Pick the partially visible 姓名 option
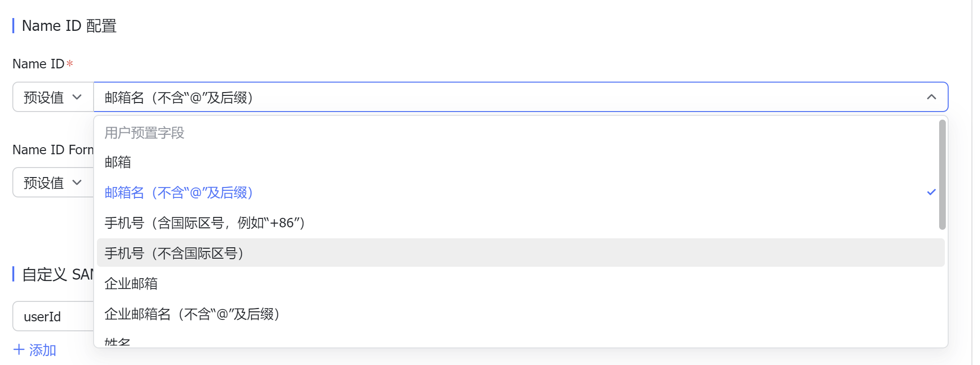980x365 pixels. click(x=117, y=342)
